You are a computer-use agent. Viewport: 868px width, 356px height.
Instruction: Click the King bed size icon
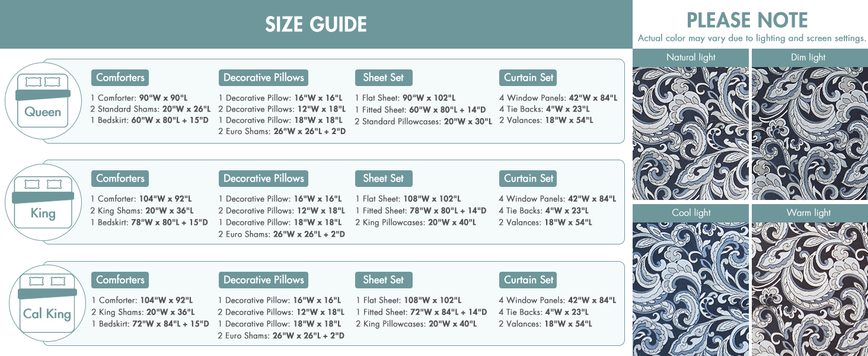(x=43, y=202)
